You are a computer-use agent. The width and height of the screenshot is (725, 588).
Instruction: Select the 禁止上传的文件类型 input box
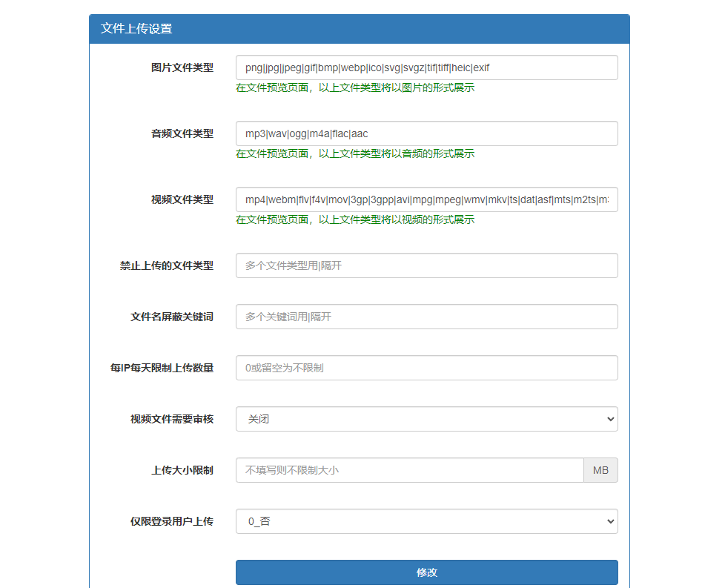click(426, 265)
